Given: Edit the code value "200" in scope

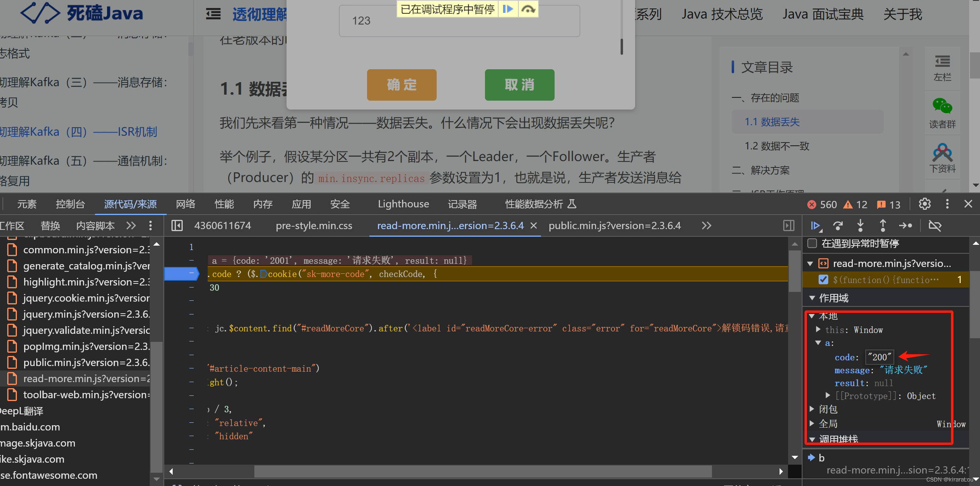Looking at the screenshot, I should [x=879, y=357].
